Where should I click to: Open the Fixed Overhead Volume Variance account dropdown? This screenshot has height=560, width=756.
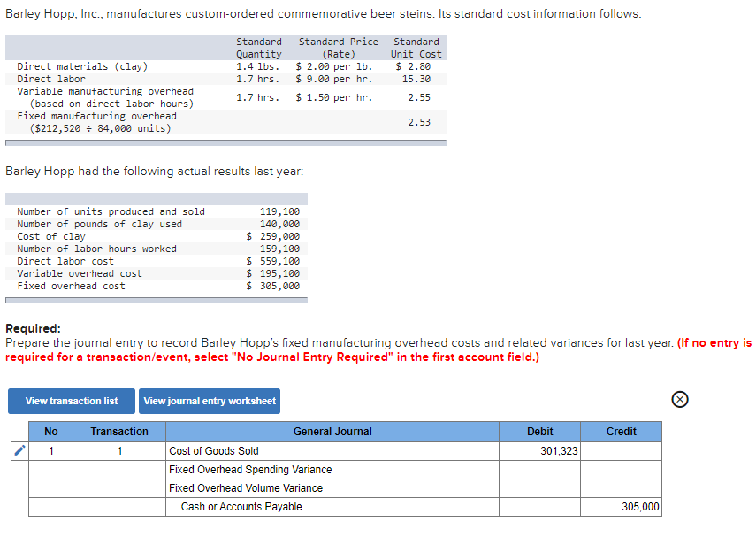click(332, 488)
